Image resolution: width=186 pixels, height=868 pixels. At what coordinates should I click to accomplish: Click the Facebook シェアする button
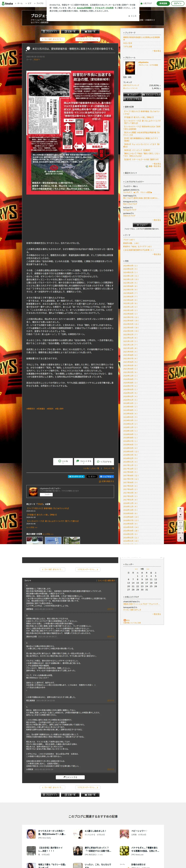pos(106,476)
